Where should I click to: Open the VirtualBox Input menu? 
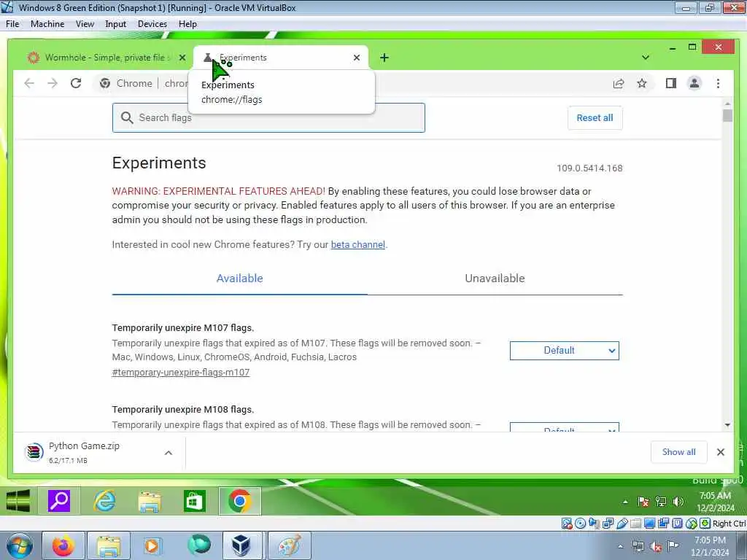click(115, 24)
